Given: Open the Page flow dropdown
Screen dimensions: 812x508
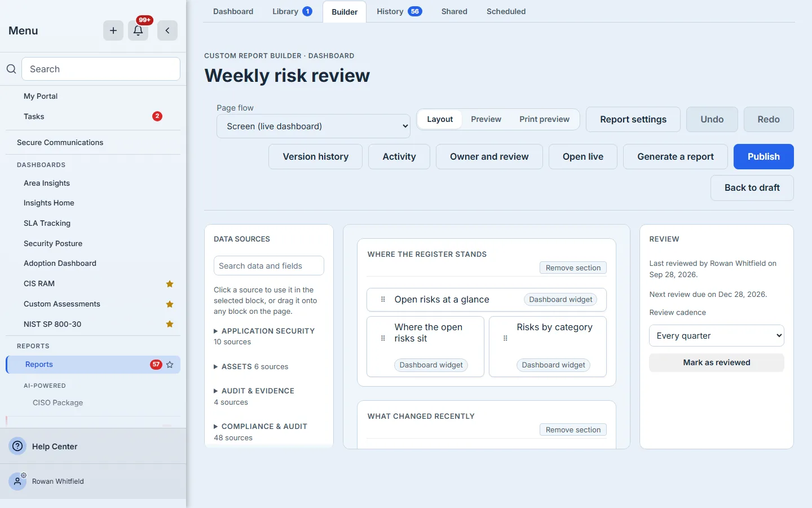Looking at the screenshot, I should 314,126.
